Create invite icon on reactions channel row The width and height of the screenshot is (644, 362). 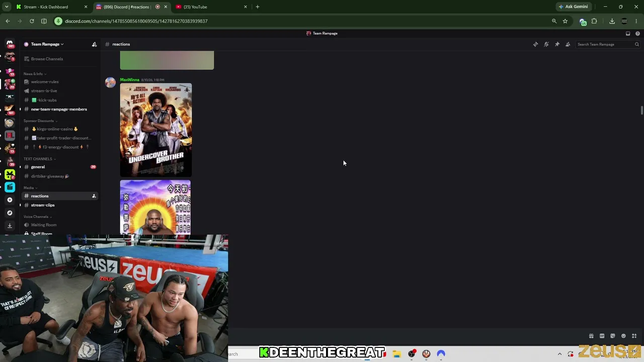(x=94, y=196)
